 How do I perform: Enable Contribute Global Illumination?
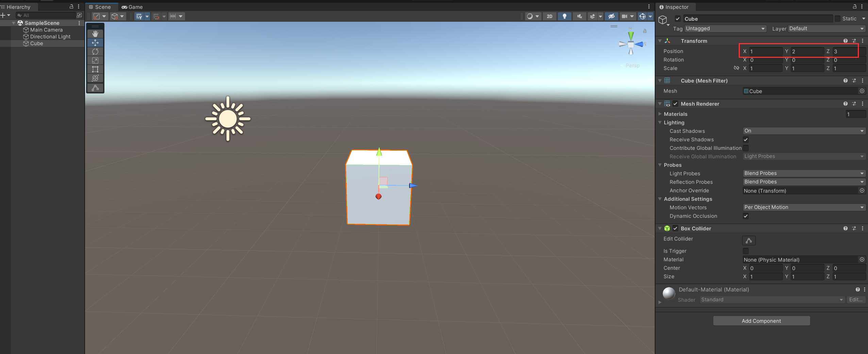click(x=746, y=148)
